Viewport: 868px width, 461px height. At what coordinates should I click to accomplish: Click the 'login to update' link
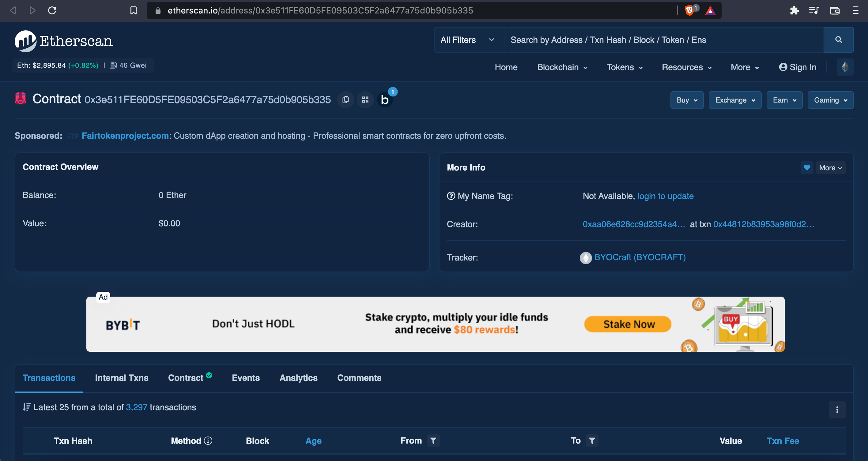(665, 196)
